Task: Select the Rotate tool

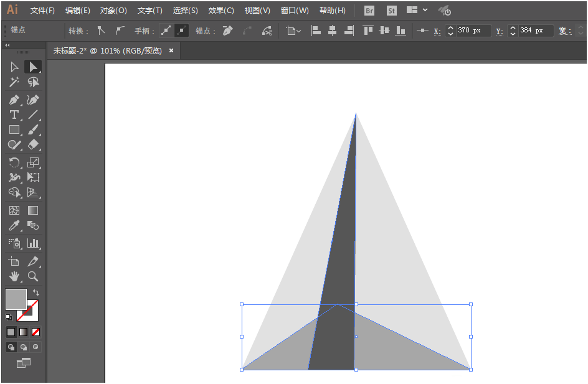Action: tap(14, 162)
